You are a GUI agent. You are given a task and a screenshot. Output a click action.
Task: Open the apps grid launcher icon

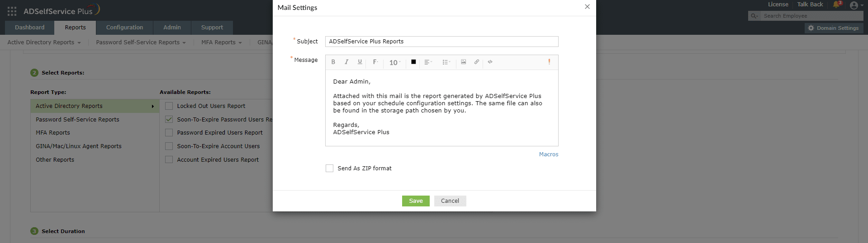(x=12, y=11)
